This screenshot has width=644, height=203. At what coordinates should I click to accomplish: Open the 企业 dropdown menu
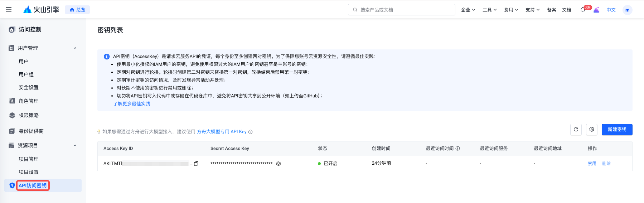(x=468, y=10)
